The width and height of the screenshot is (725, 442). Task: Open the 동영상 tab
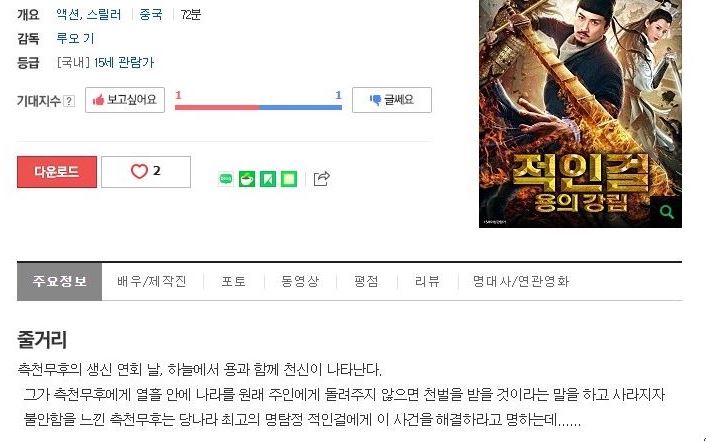[300, 281]
